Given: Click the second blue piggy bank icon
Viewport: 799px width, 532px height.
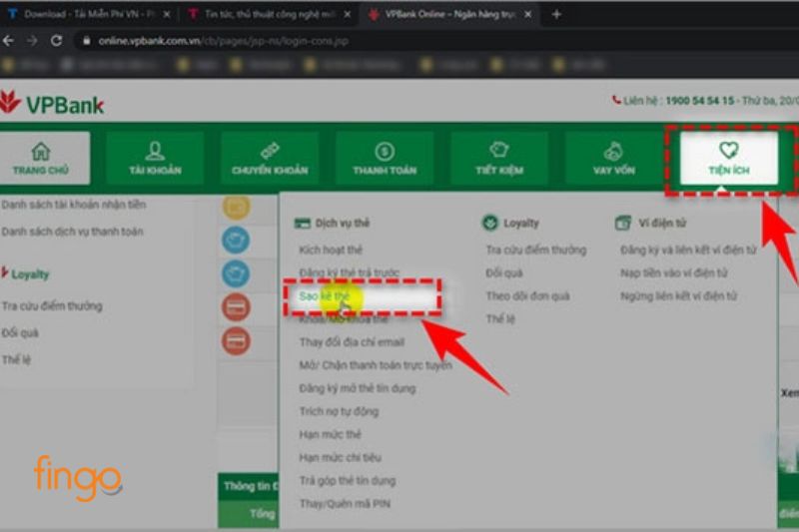Looking at the screenshot, I should 236,273.
